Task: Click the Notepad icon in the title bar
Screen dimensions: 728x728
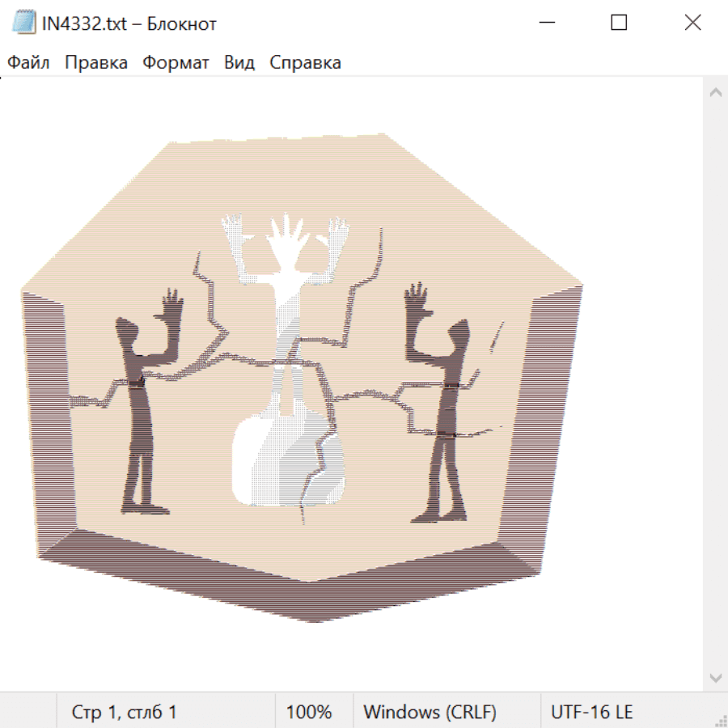Action: coord(24,23)
